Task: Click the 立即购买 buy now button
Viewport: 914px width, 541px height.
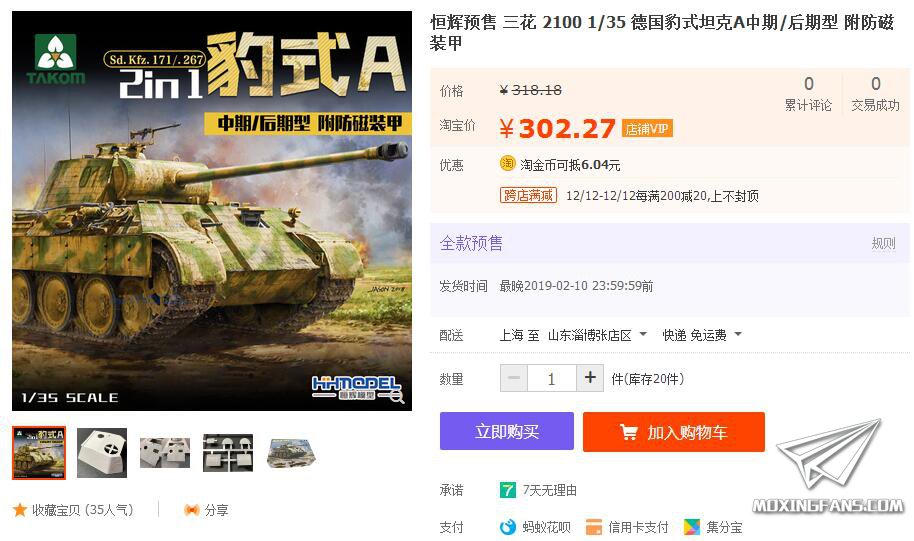Action: coord(507,431)
